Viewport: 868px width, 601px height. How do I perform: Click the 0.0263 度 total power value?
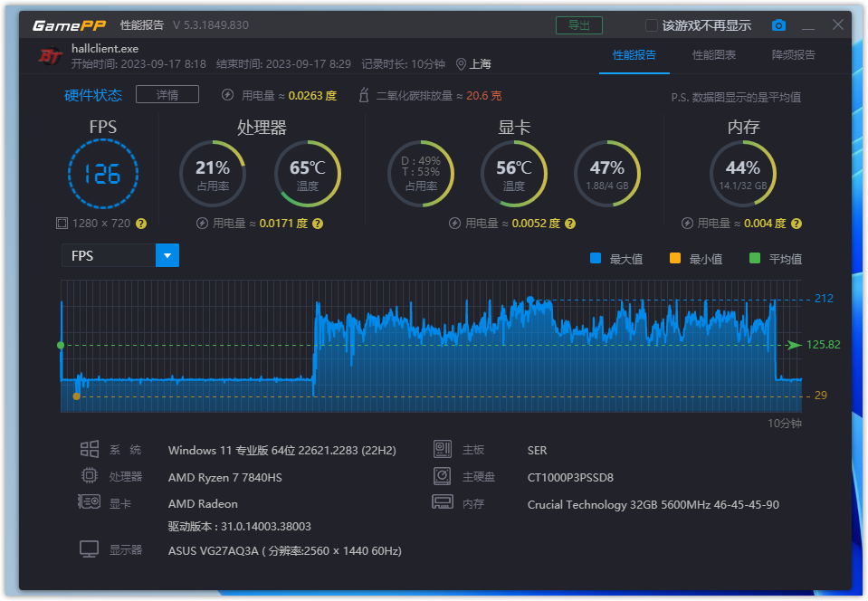pos(312,96)
